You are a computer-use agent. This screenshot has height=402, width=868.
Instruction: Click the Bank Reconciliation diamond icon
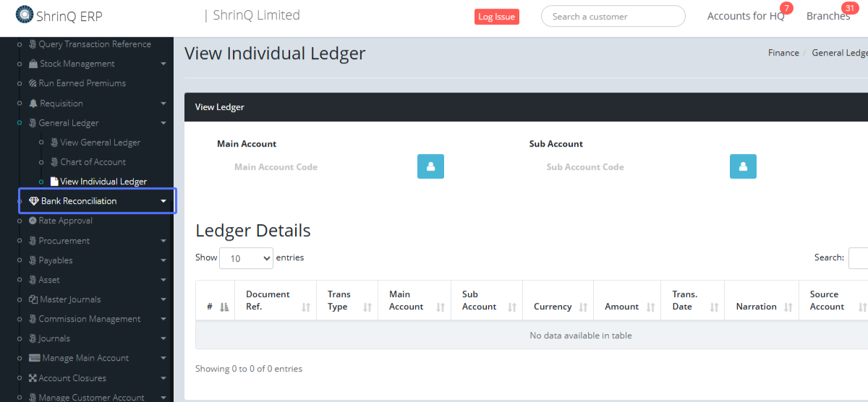point(33,201)
